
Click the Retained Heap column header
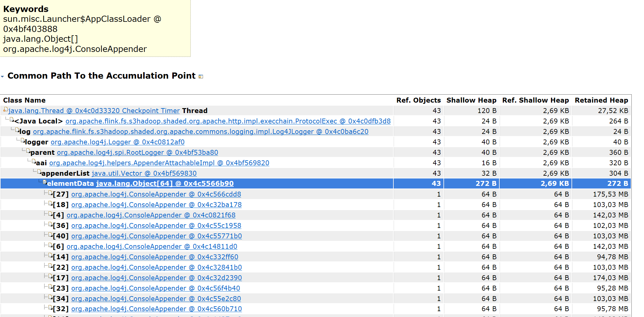601,100
